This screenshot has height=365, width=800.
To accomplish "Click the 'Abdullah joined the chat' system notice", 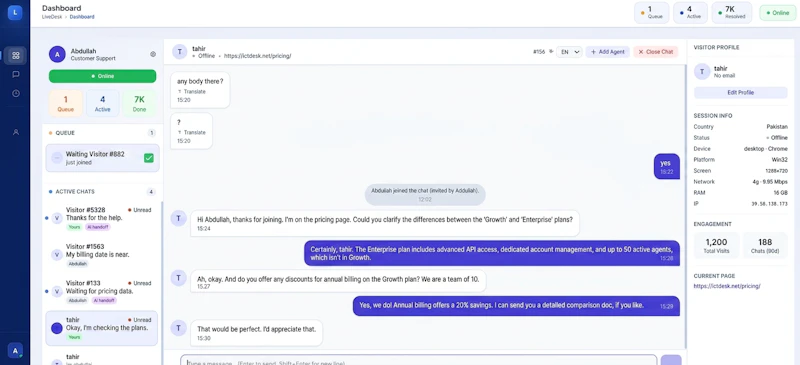I will click(425, 194).
